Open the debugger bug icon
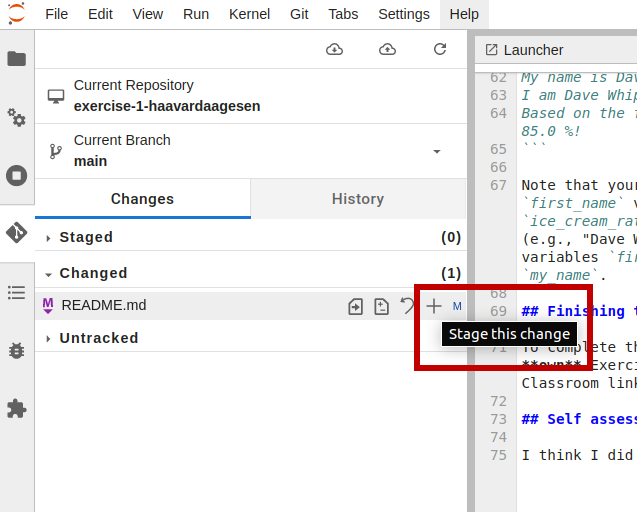 tap(17, 350)
